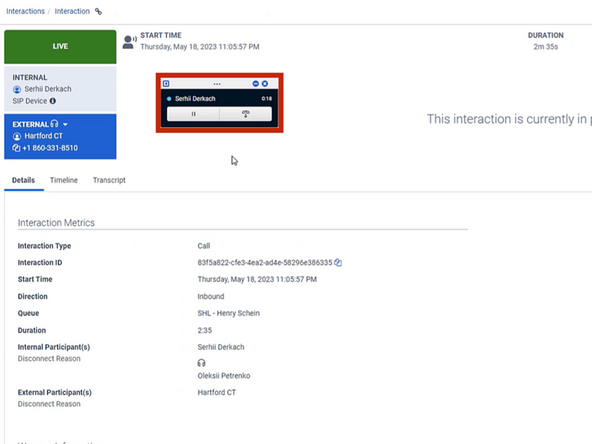Viewport: 592px width, 444px height.
Task: Select the queue value SHL - Henry Schein
Action: point(228,313)
